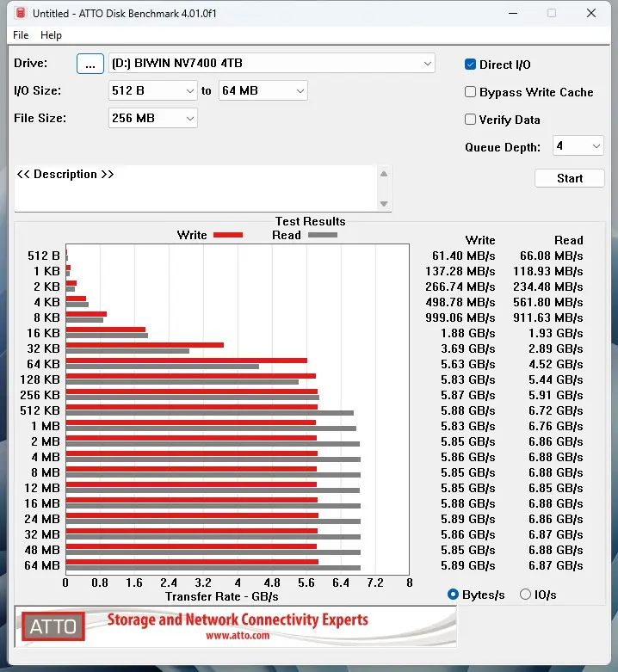Disable the Direct I/O checkbox
This screenshot has height=672, width=618.
click(x=471, y=65)
